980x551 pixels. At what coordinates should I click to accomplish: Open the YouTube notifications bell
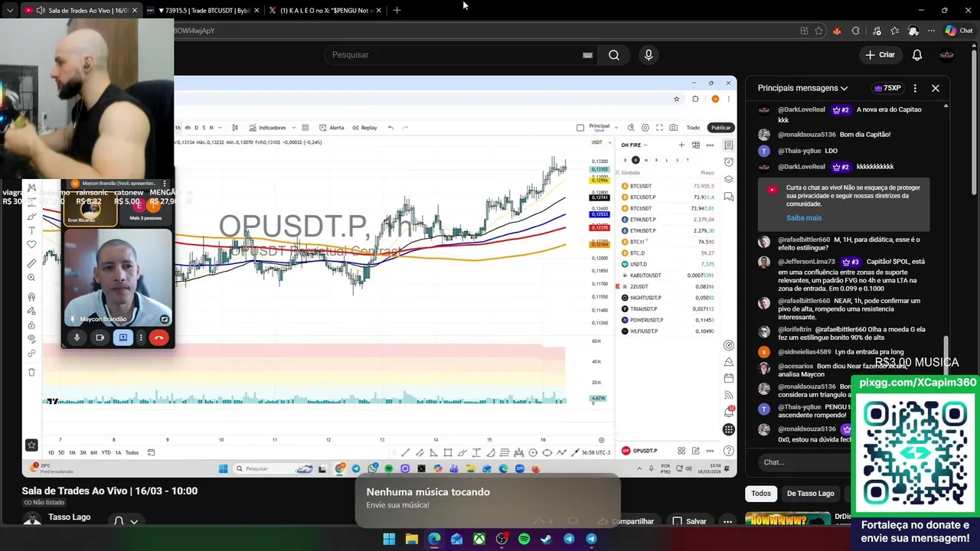[917, 55]
